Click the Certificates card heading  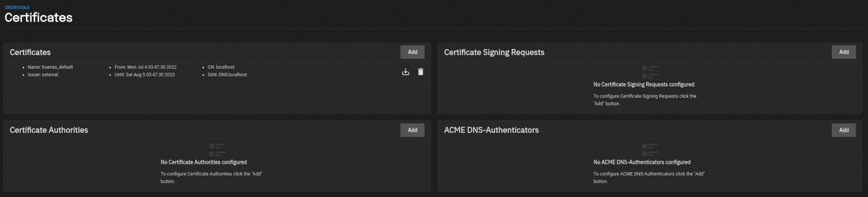tap(30, 52)
